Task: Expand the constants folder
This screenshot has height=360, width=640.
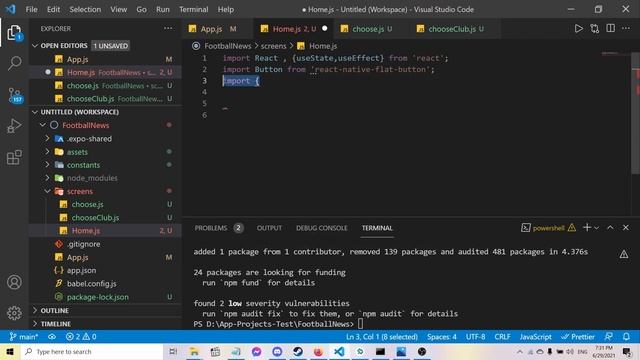Action: pyautogui.click(x=48, y=164)
